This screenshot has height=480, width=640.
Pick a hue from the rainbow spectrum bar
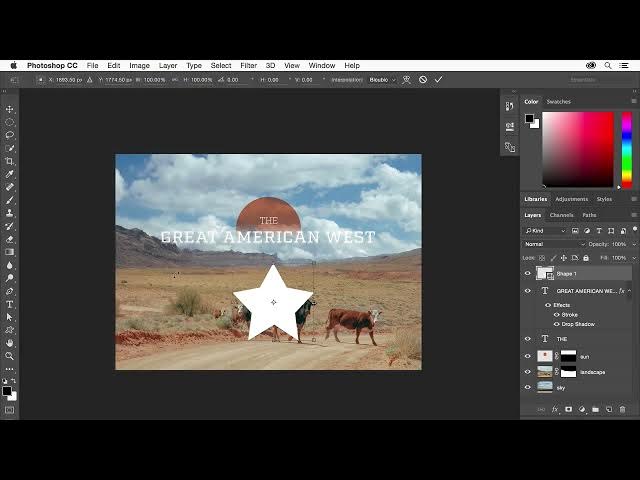coord(627,148)
